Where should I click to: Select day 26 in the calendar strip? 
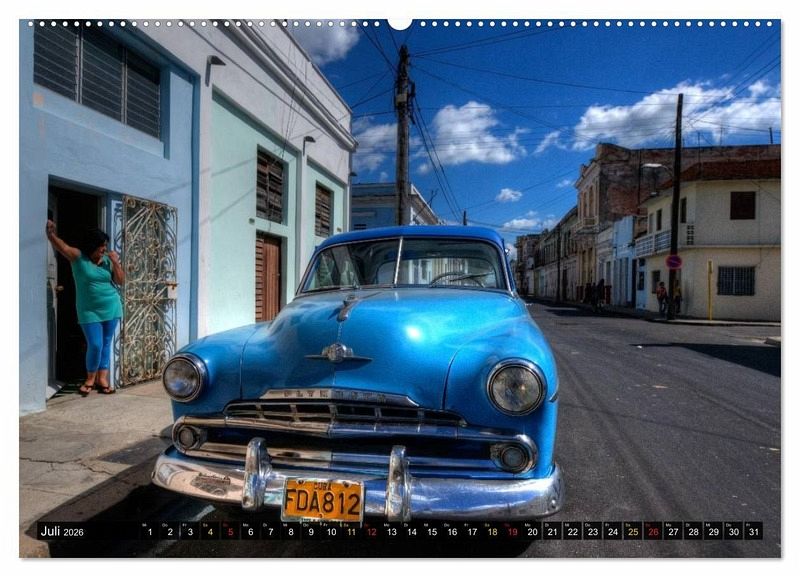[653, 531]
